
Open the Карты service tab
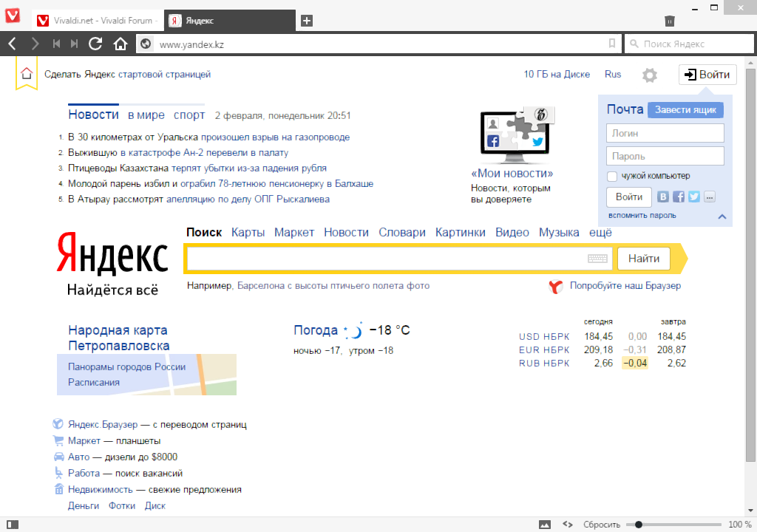248,232
